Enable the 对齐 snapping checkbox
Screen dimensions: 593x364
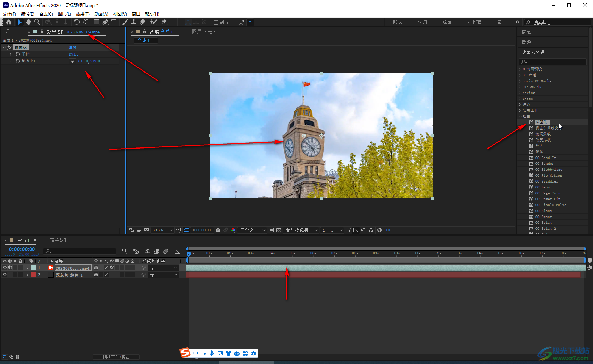[216, 23]
